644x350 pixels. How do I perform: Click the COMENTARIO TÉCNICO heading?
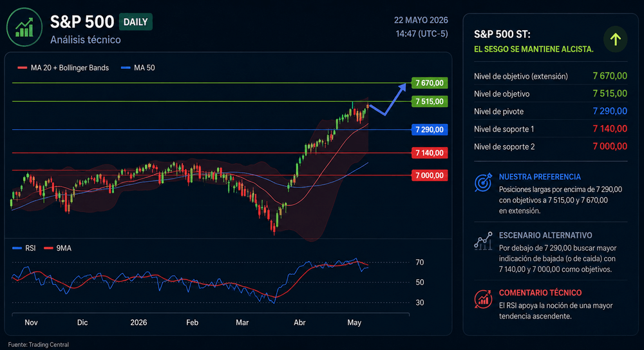point(540,293)
